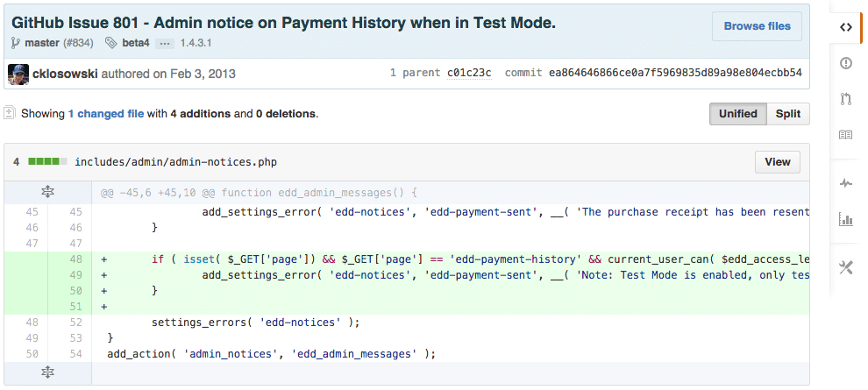Open pull request #834 link

[x=78, y=43]
